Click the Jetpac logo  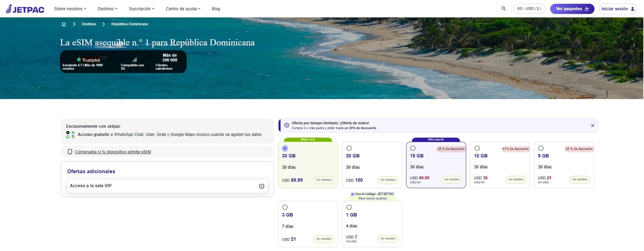pyautogui.click(x=25, y=9)
